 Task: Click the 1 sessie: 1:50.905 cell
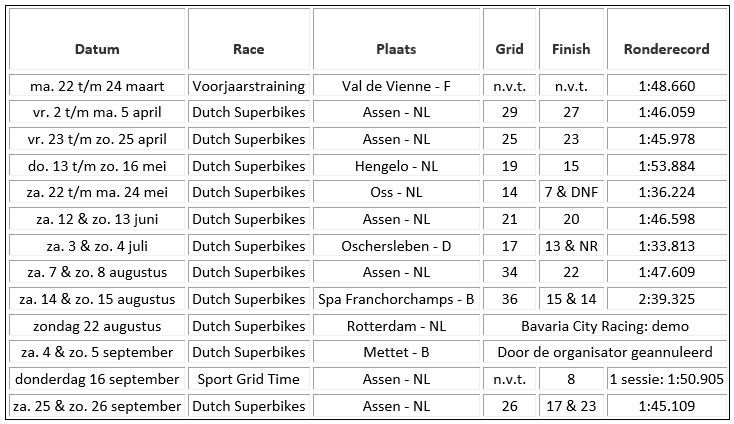click(667, 379)
